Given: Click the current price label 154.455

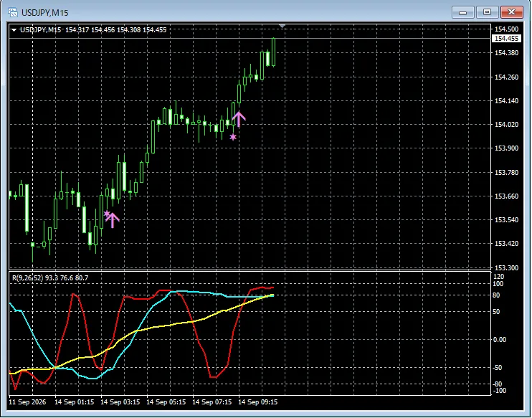Looking at the screenshot, I should [x=506, y=39].
